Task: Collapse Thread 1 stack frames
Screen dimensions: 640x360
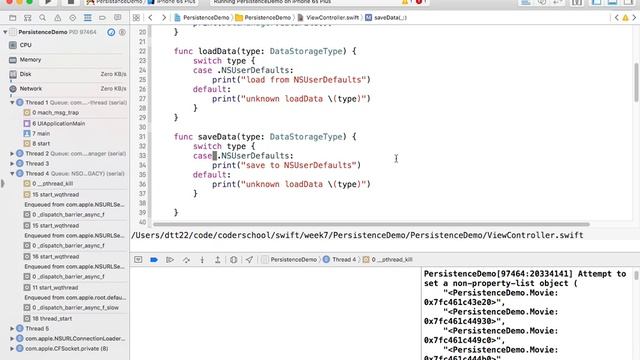Action: coord(12,102)
